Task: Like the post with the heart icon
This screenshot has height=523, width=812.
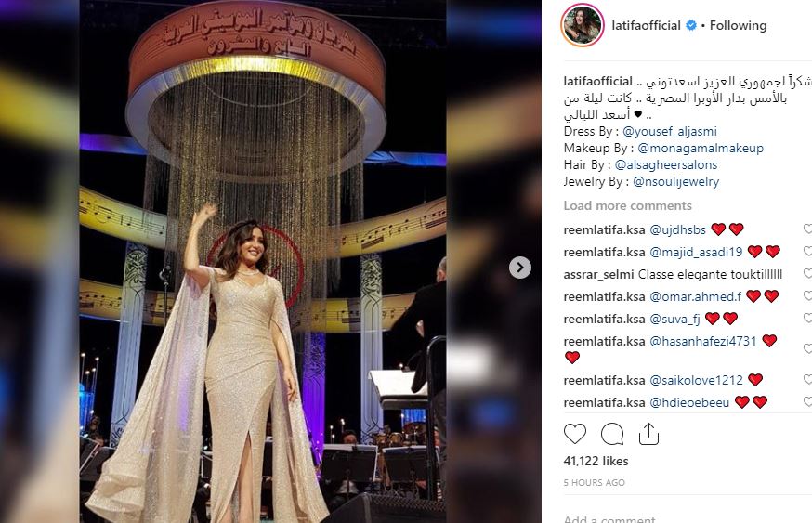Action: pos(575,434)
